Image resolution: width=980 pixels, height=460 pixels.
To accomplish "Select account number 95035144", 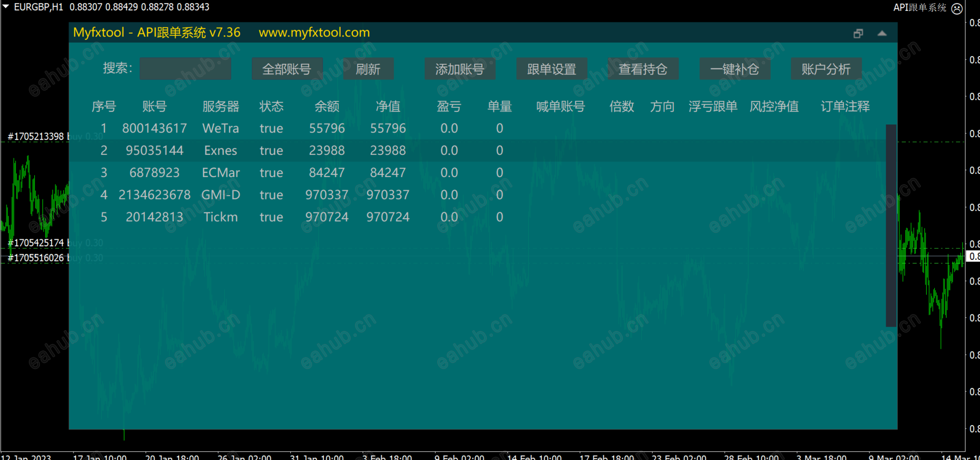I will point(155,150).
